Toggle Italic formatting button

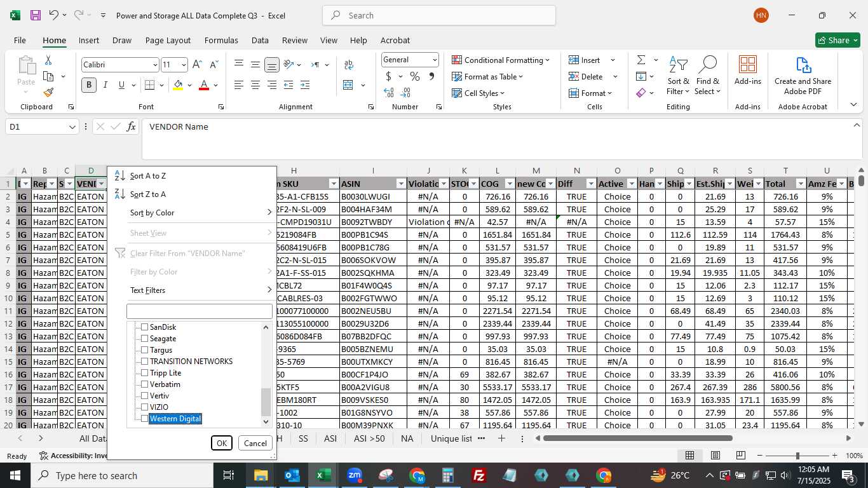[x=105, y=85]
